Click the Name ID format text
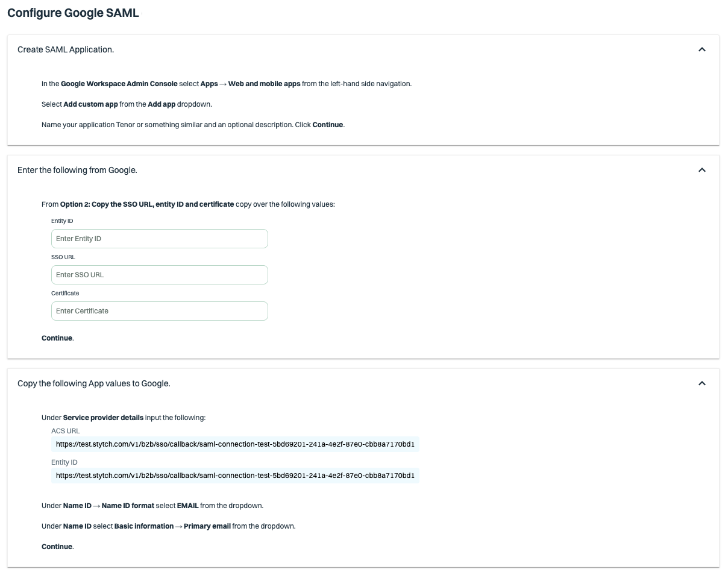This screenshot has height=575, width=728. tap(128, 506)
